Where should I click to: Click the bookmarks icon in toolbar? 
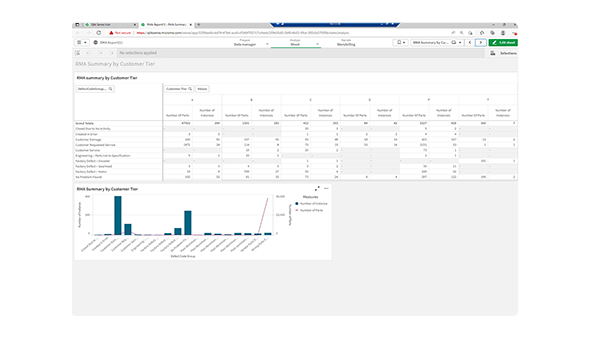[401, 43]
